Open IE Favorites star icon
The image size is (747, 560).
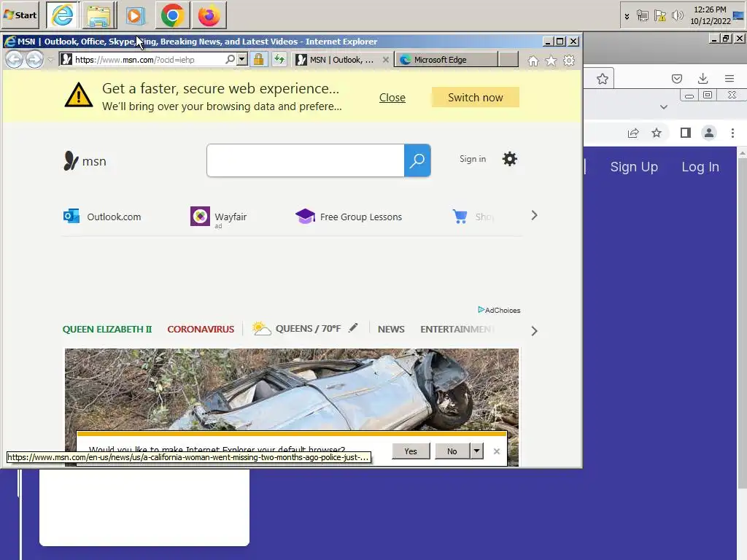551,61
